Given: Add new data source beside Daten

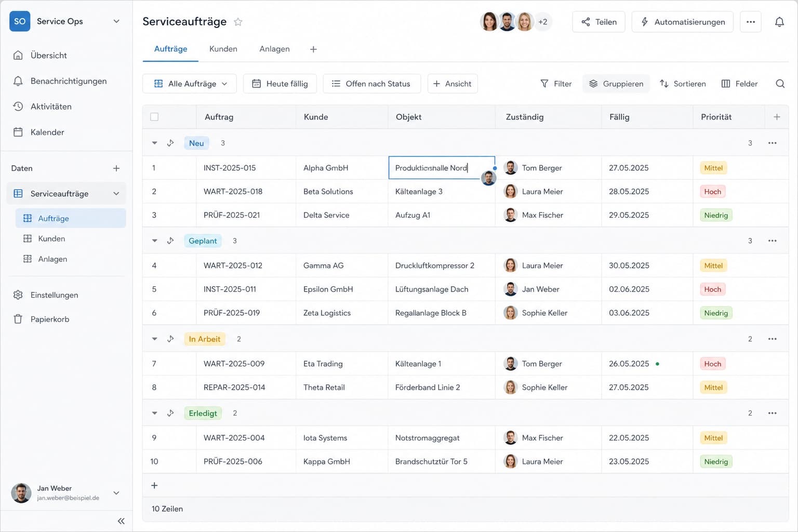Looking at the screenshot, I should pyautogui.click(x=116, y=168).
